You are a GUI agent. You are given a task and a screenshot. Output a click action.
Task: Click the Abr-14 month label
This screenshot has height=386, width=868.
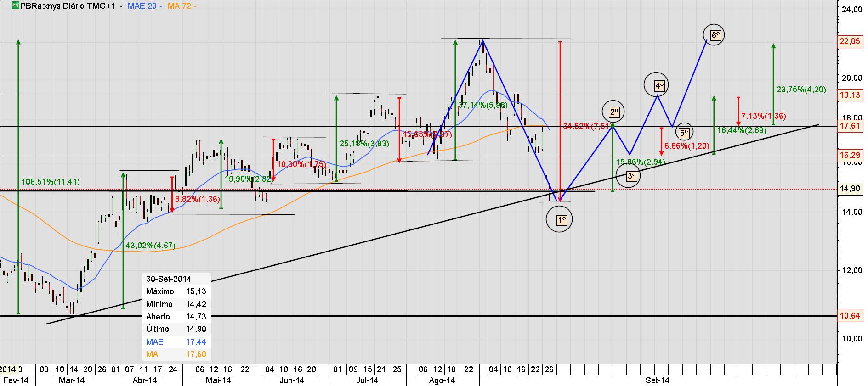pos(144,380)
